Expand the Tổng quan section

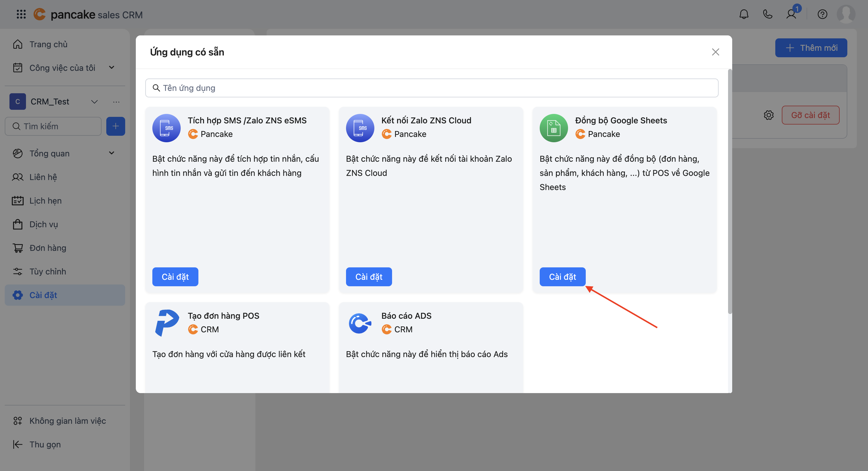coord(112,153)
